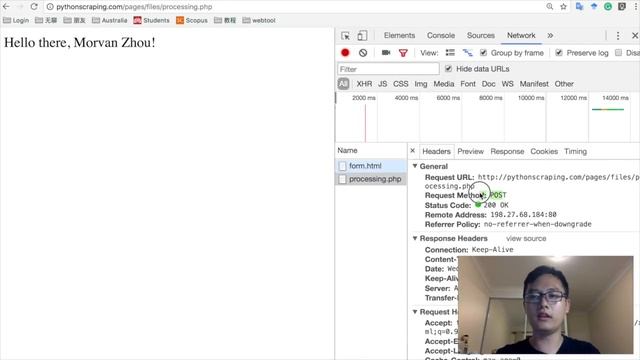Screen dimensions: 640x360
Task: Open the Australia bookmark folder
Action: [109, 20]
